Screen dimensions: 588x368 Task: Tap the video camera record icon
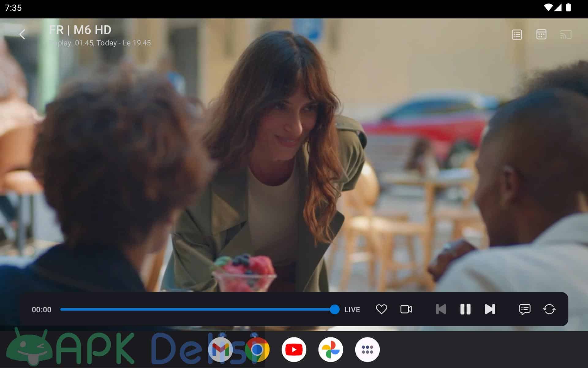(406, 309)
